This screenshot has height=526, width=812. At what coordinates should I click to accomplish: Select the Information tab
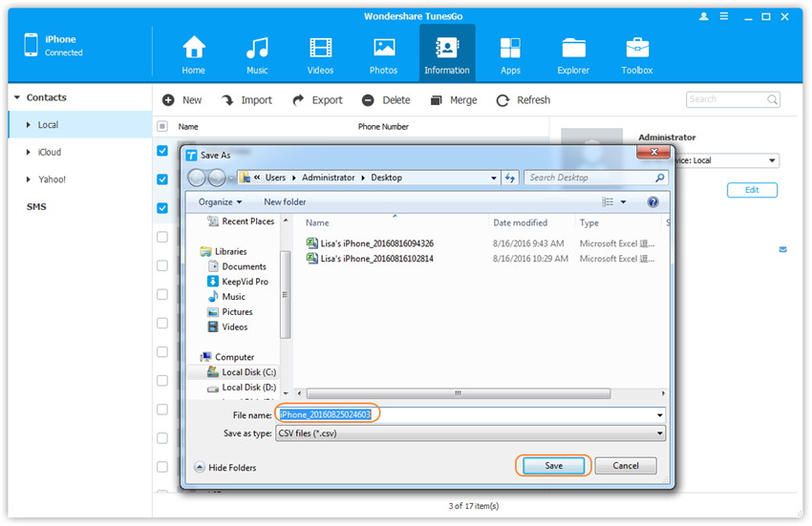[x=446, y=54]
